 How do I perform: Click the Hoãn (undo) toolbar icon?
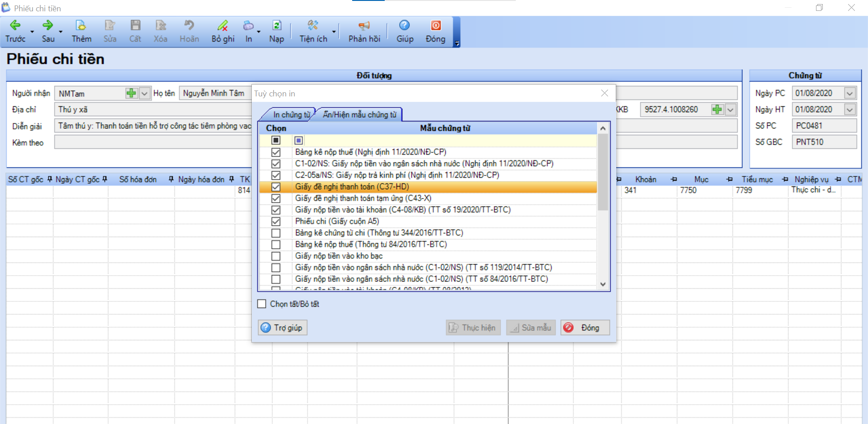coord(189,25)
